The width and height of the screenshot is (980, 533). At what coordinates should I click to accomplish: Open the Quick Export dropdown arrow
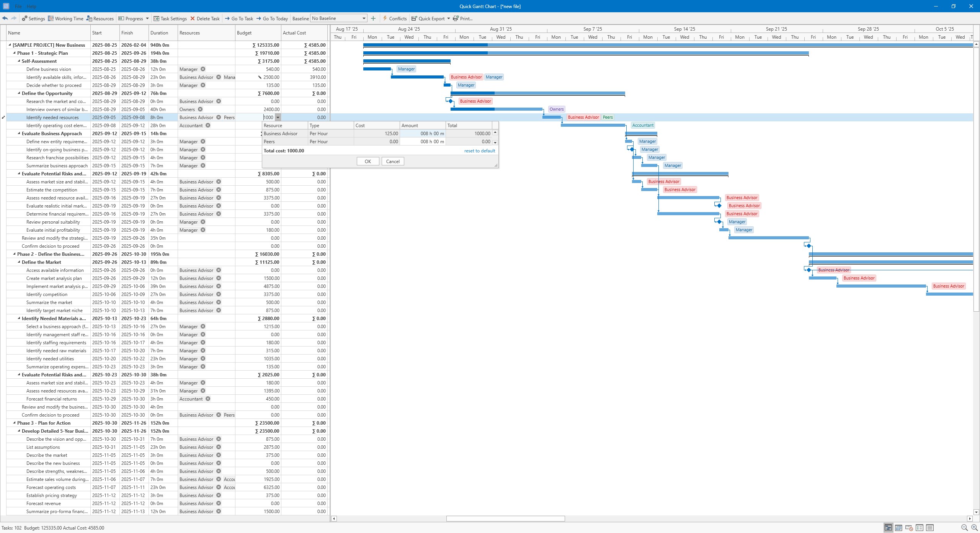[449, 18]
